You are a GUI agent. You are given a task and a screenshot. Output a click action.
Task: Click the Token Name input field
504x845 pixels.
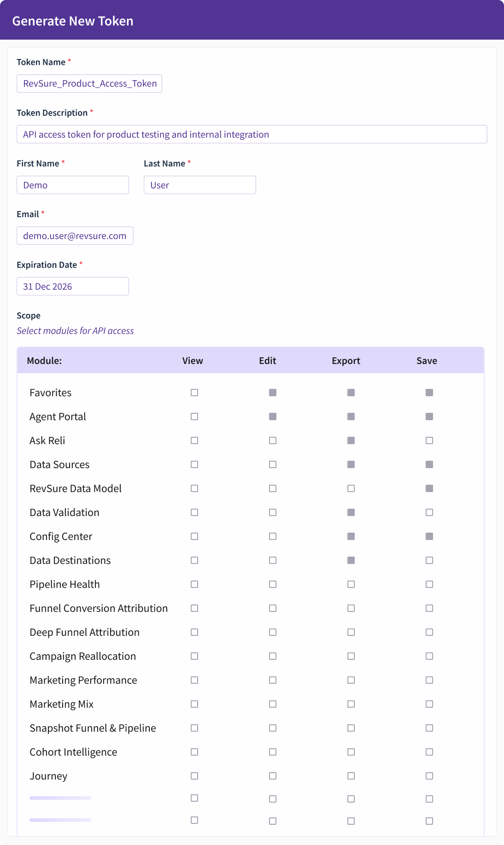coord(89,83)
